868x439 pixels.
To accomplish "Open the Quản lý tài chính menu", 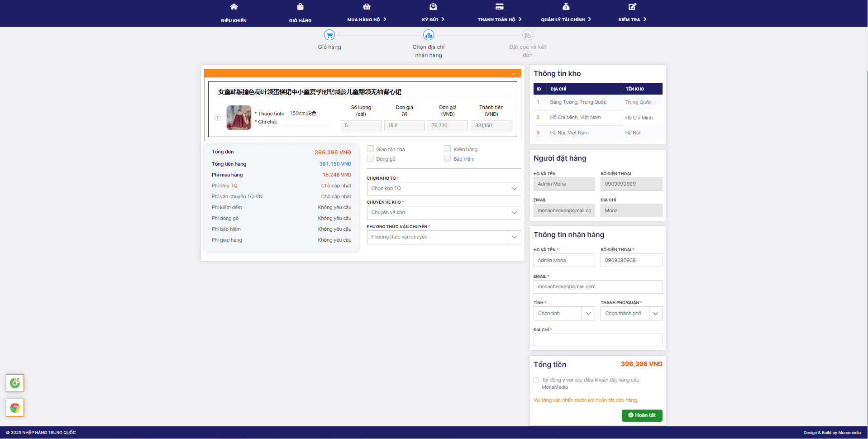I will 566,19.
